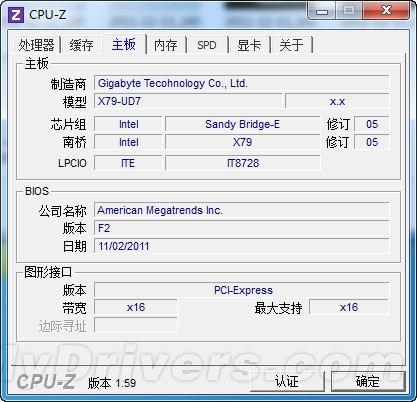Click the 南桥 label
The height and width of the screenshot is (402, 417).
click(x=75, y=143)
